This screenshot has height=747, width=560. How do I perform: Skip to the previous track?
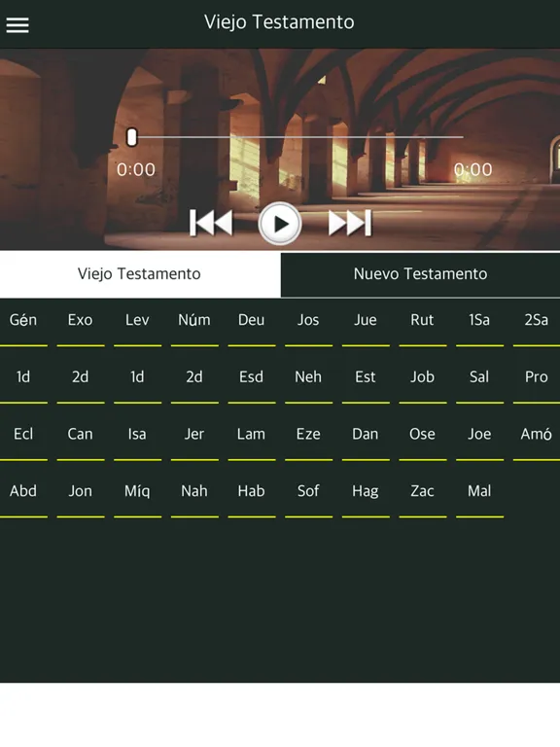(211, 223)
